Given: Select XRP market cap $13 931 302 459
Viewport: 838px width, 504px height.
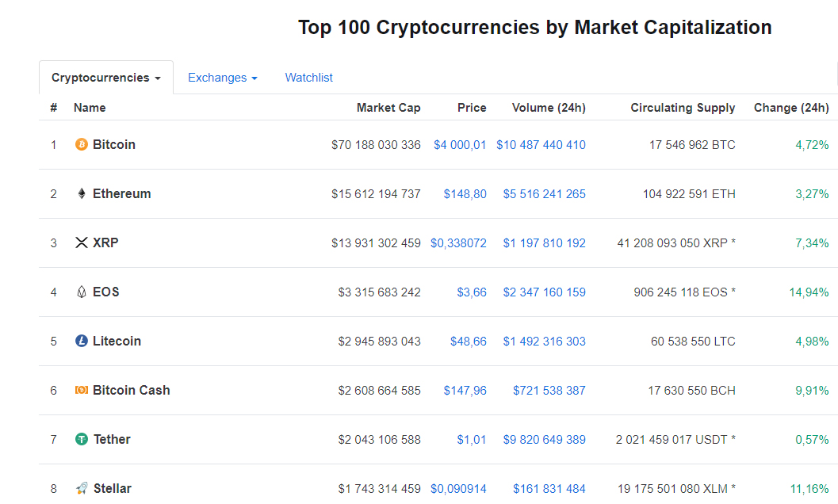Looking at the screenshot, I should click(377, 243).
